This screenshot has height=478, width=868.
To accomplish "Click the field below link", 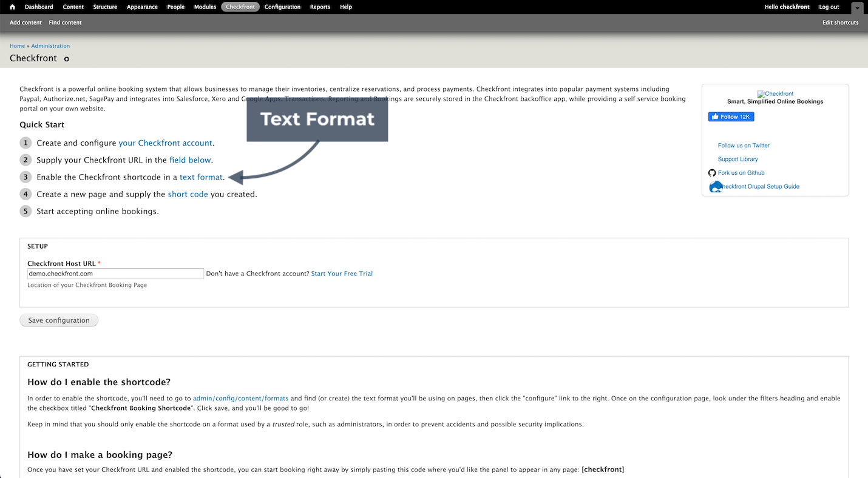I will (x=190, y=160).
